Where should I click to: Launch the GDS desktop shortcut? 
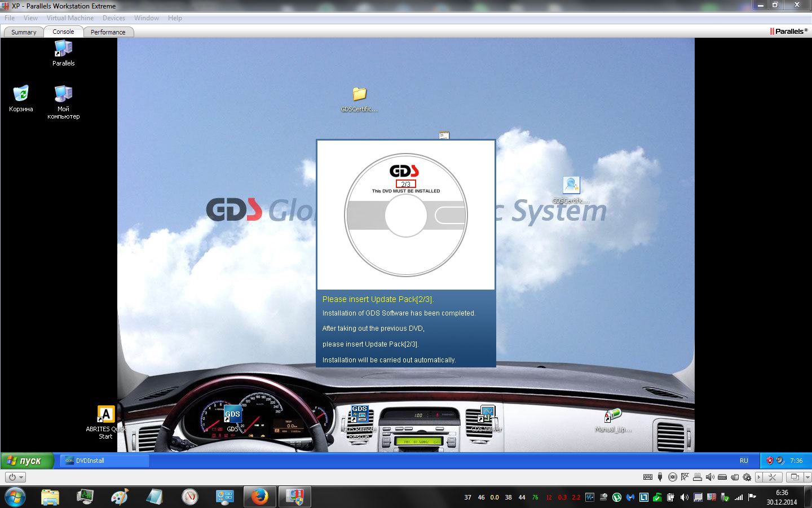(232, 418)
